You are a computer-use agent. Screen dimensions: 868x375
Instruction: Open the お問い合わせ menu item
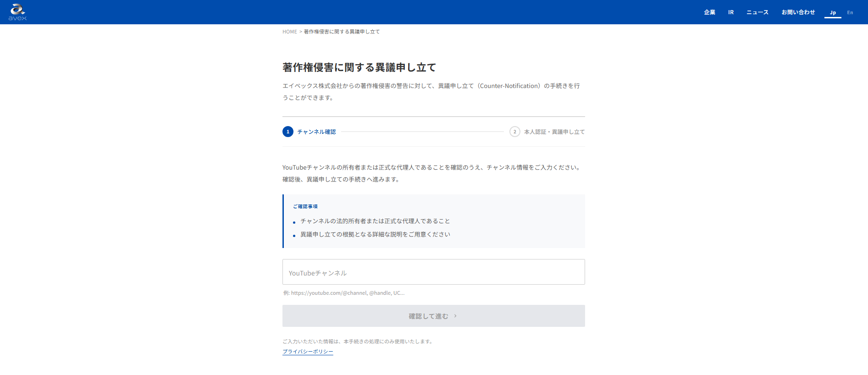coord(798,12)
